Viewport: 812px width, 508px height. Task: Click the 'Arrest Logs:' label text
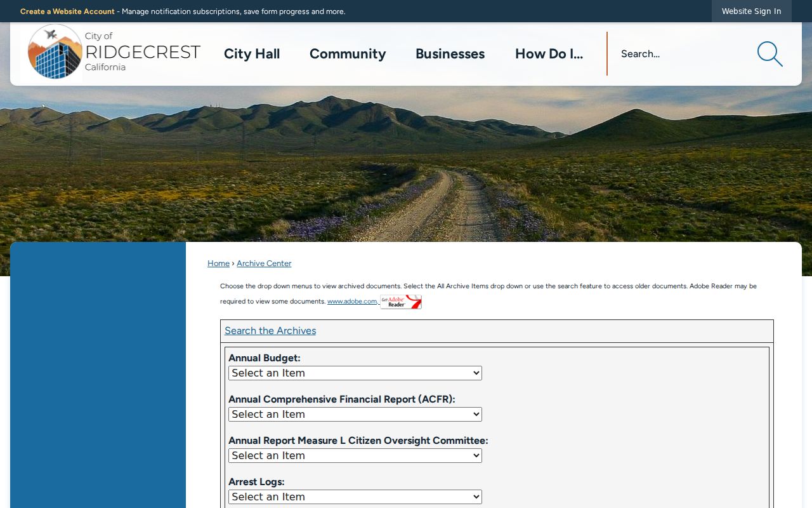click(256, 482)
